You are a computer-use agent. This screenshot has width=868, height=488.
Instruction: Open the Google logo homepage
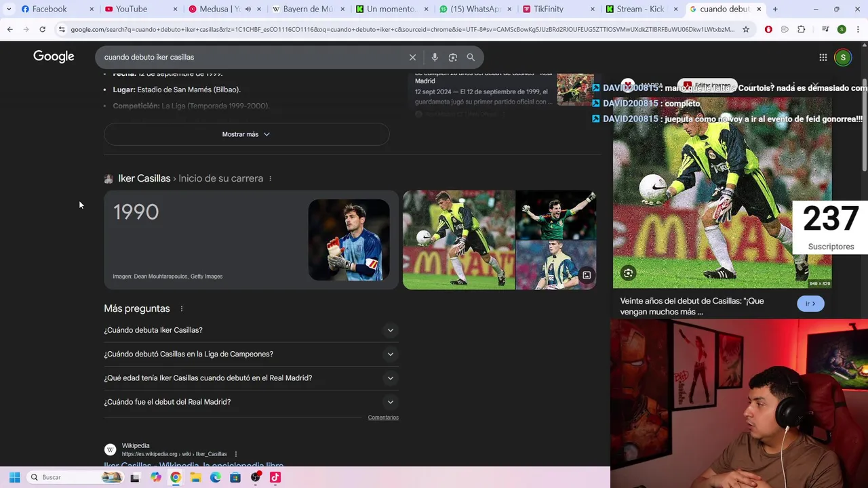click(x=54, y=57)
